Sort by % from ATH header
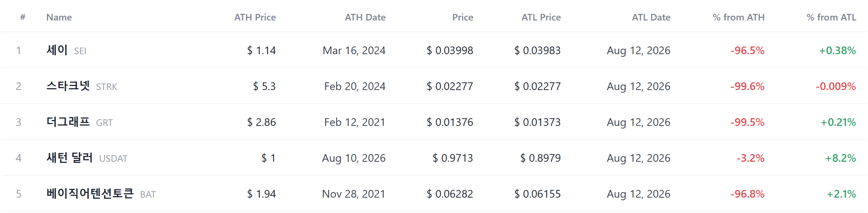The height and width of the screenshot is (213, 868). click(x=739, y=17)
